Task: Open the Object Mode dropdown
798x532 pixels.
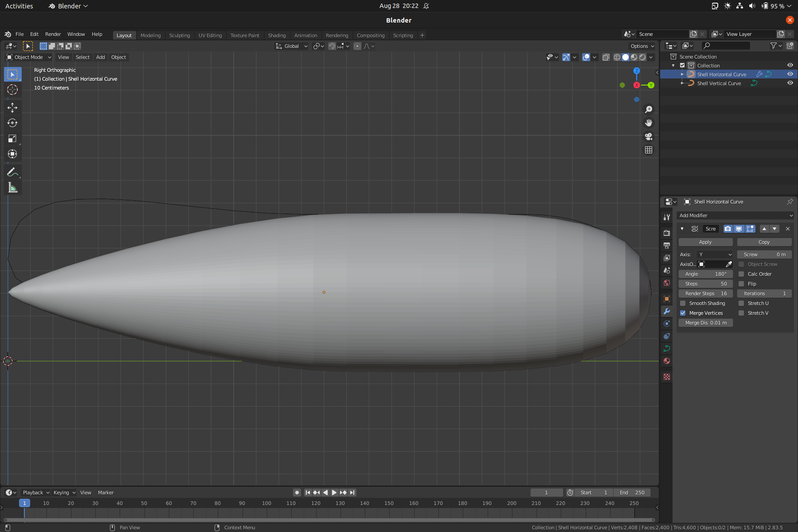Action: pos(29,57)
